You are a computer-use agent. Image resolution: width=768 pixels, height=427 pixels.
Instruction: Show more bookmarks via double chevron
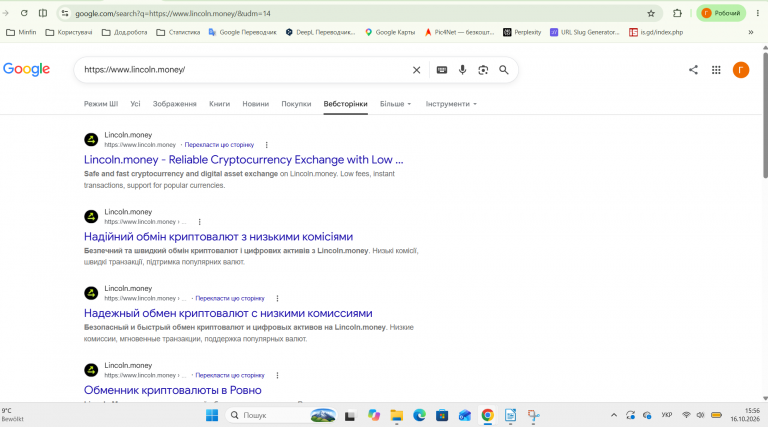(x=751, y=32)
